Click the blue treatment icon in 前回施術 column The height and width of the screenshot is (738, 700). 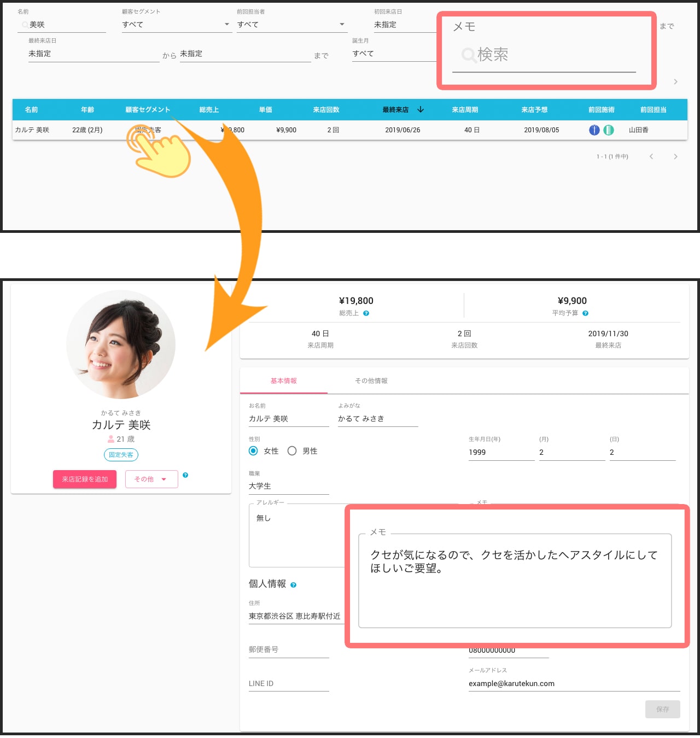tap(594, 130)
